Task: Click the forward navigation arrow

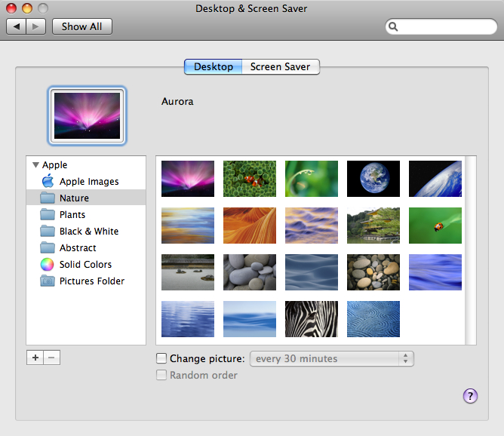Action: pos(35,26)
